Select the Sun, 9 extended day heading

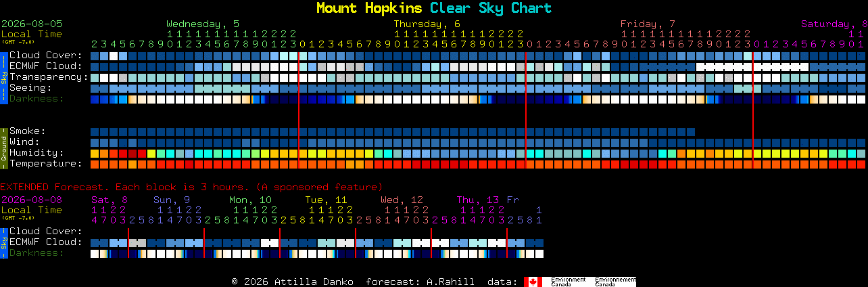point(172,200)
